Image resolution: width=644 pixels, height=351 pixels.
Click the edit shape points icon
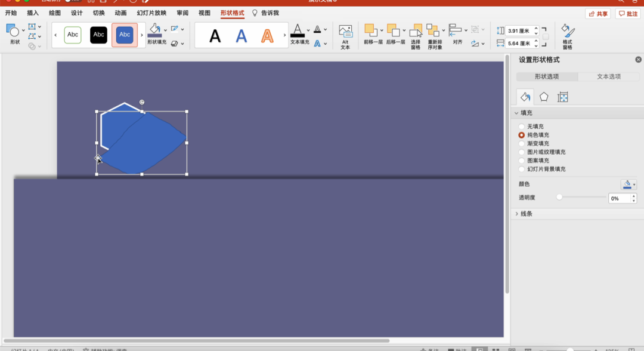tap(32, 36)
